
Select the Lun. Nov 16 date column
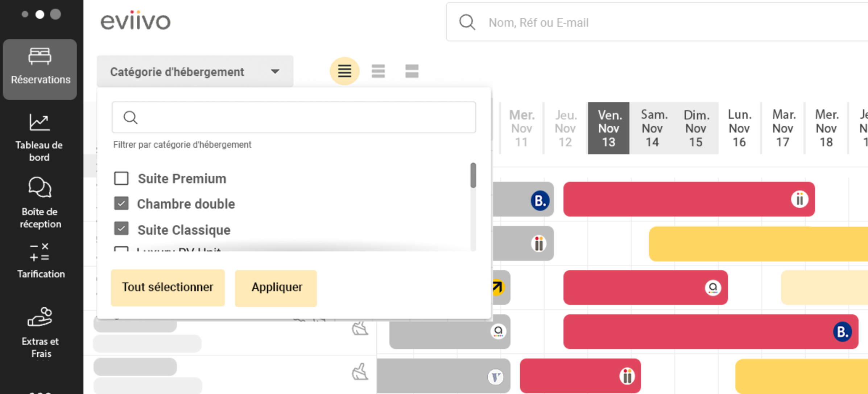point(739,128)
